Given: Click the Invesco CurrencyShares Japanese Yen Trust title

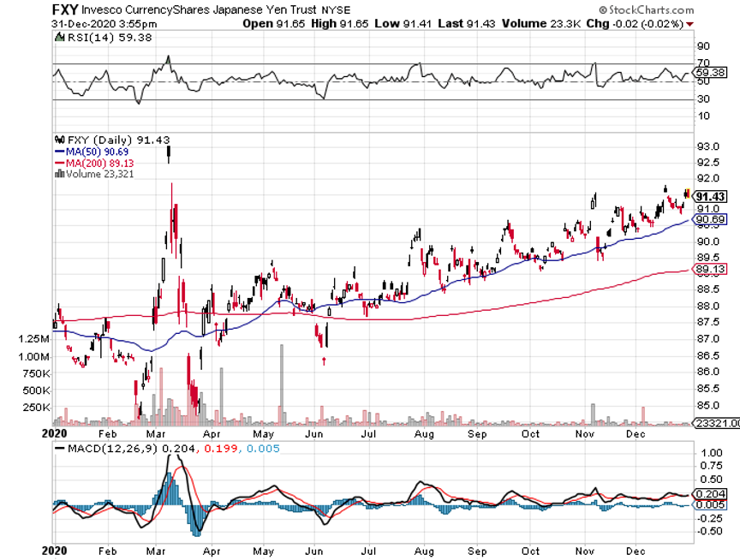Looking at the screenshot, I should 200,10.
